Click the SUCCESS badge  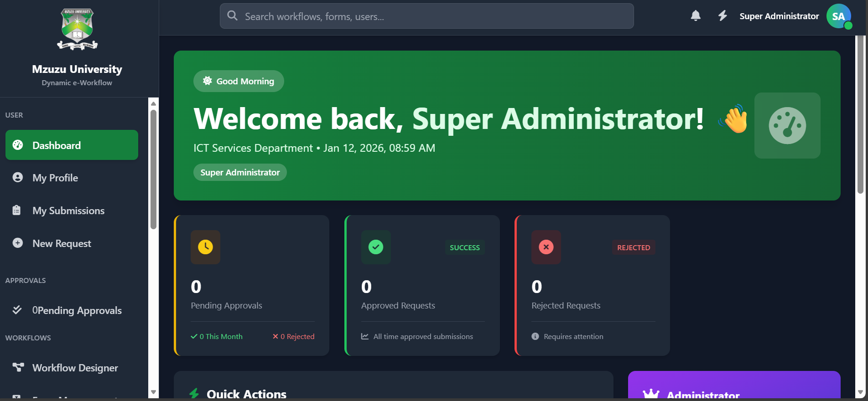[x=465, y=247]
